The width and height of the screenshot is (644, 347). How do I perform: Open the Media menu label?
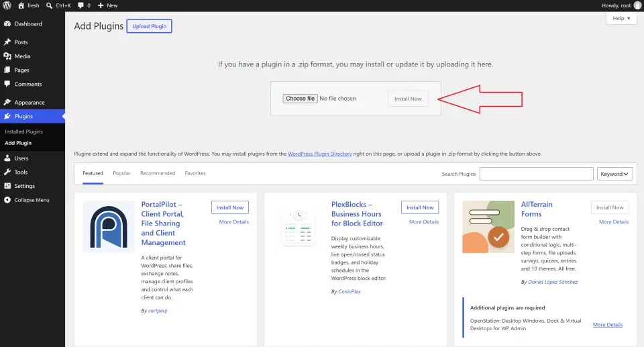(x=22, y=56)
